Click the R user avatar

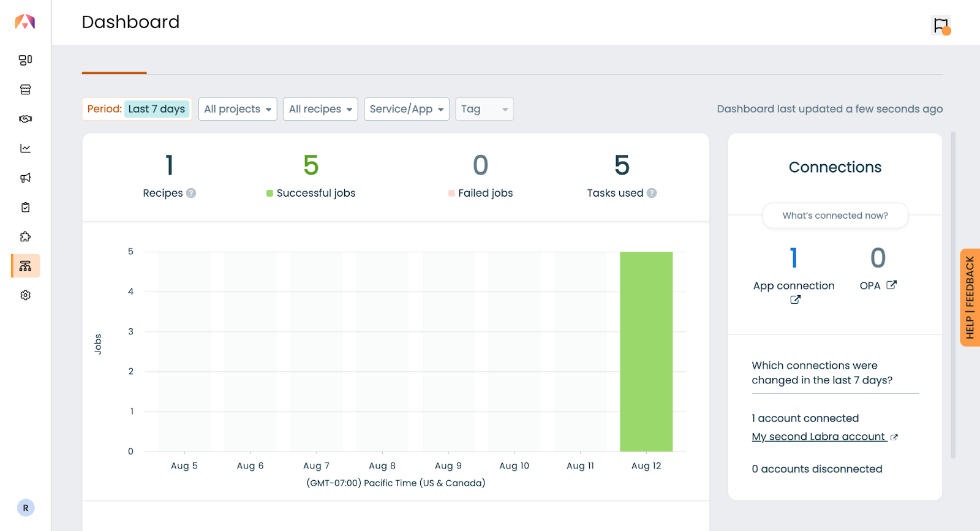point(26,508)
